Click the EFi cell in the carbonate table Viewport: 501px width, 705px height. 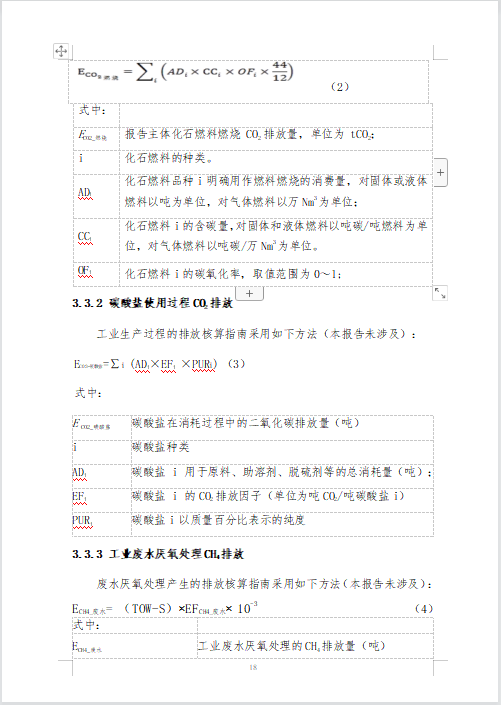pos(102,500)
